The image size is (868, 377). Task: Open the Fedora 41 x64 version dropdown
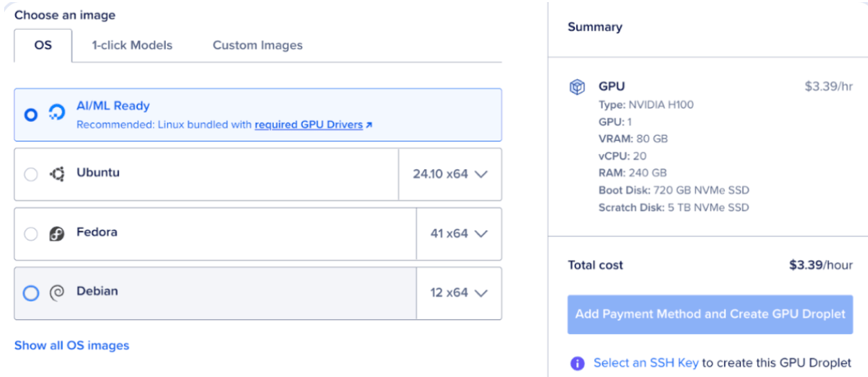click(x=458, y=234)
